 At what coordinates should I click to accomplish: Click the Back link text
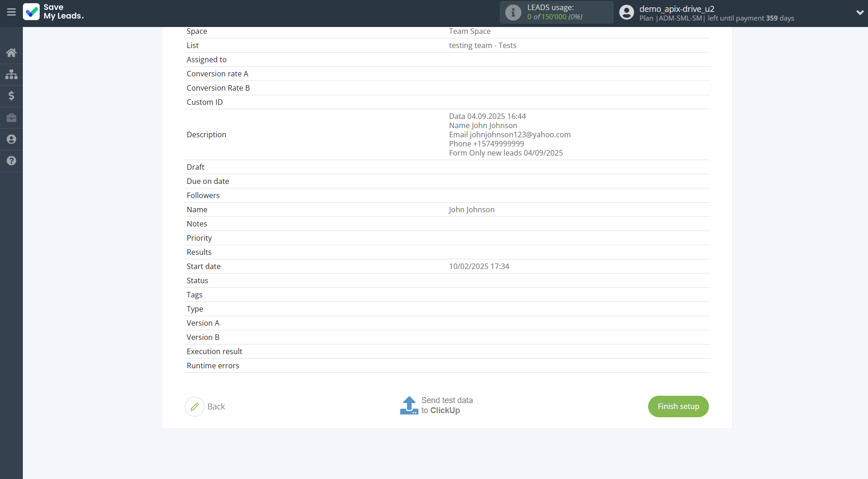tap(216, 407)
